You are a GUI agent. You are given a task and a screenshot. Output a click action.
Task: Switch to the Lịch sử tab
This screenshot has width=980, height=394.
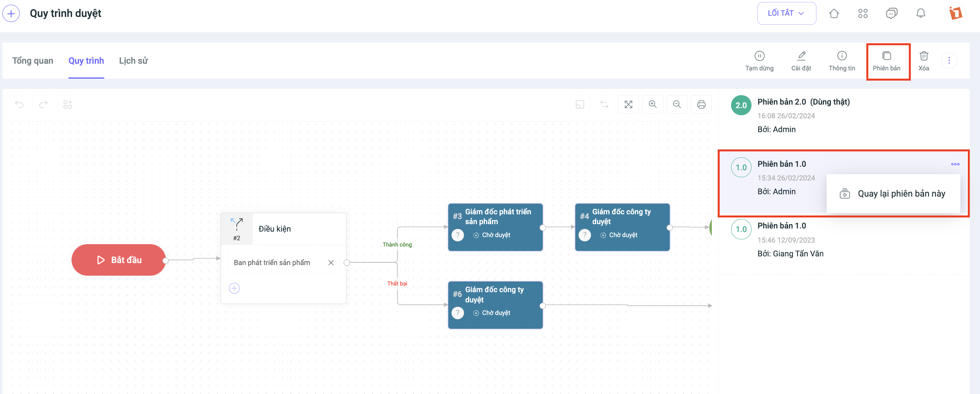click(133, 61)
